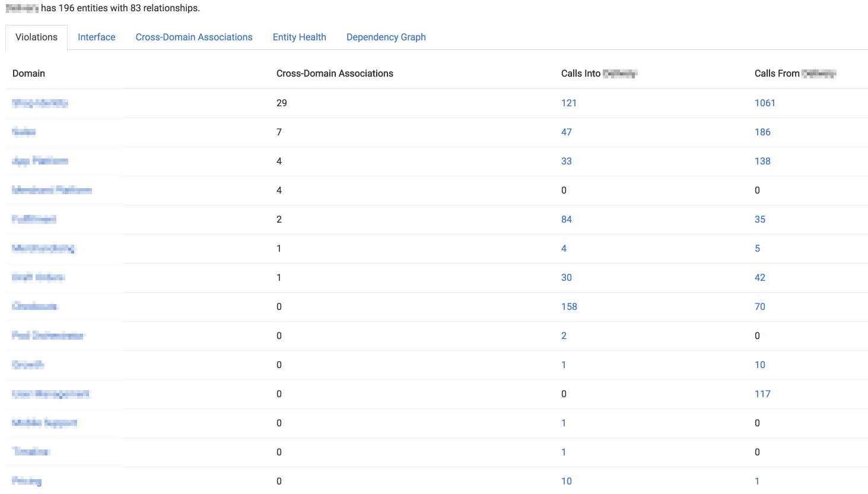Click the 47 calls-into link
The height and width of the screenshot is (494, 868).
click(x=567, y=132)
